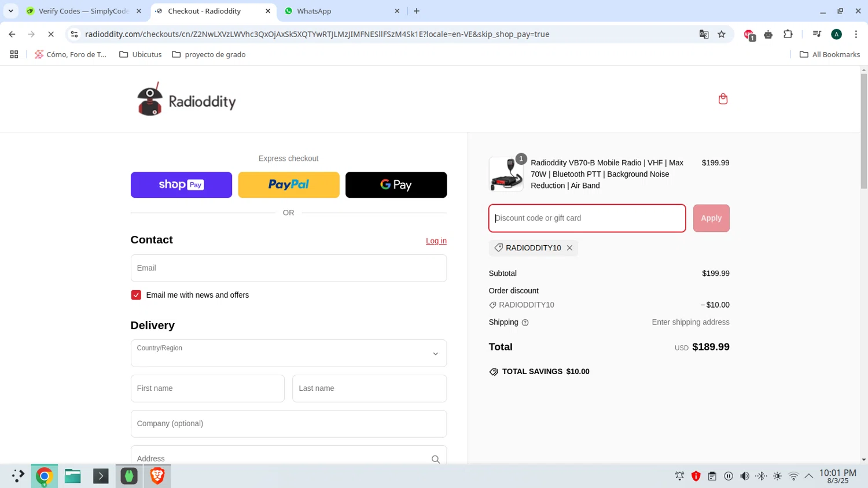Open the green app icon in taskbar
This screenshot has height=488, width=868.
pyautogui.click(x=128, y=476)
